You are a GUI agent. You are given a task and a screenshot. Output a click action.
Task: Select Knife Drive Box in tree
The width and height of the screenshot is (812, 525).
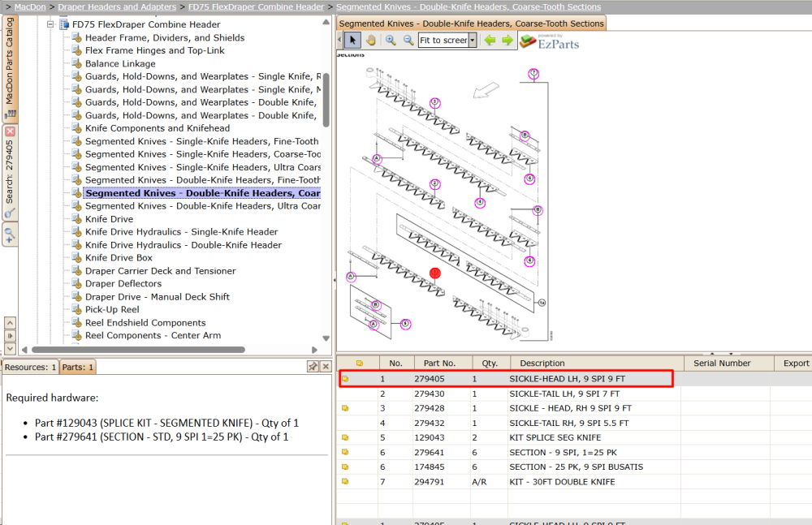click(x=119, y=258)
